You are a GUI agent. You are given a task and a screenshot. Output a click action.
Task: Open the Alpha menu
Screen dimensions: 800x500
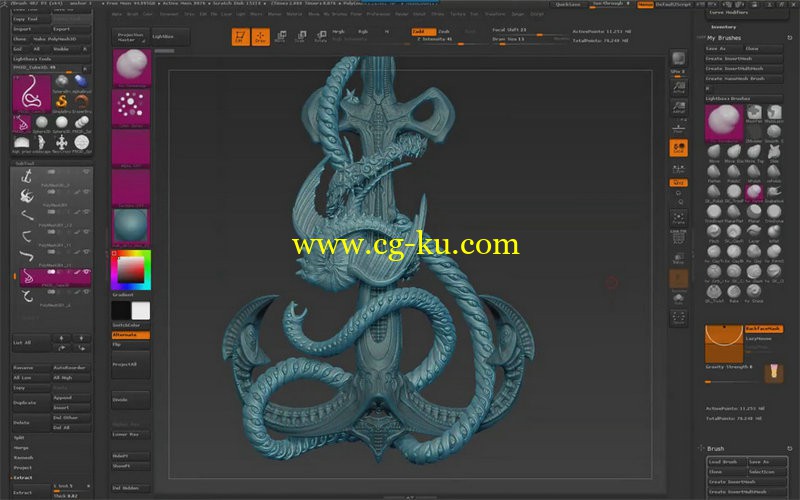[117, 14]
